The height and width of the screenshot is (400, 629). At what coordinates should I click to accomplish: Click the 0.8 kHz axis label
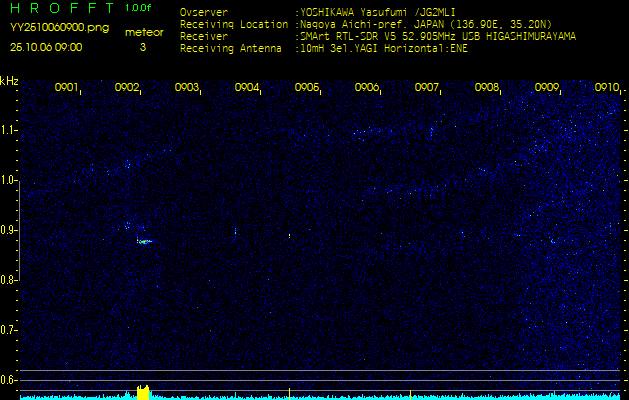click(7, 280)
